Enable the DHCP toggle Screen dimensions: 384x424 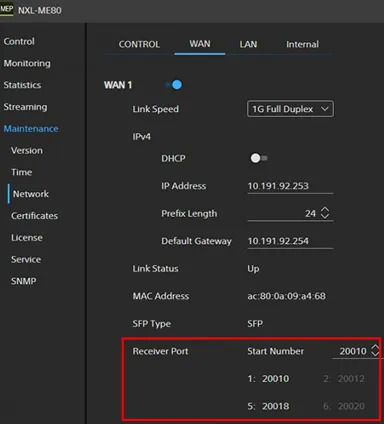pos(259,158)
